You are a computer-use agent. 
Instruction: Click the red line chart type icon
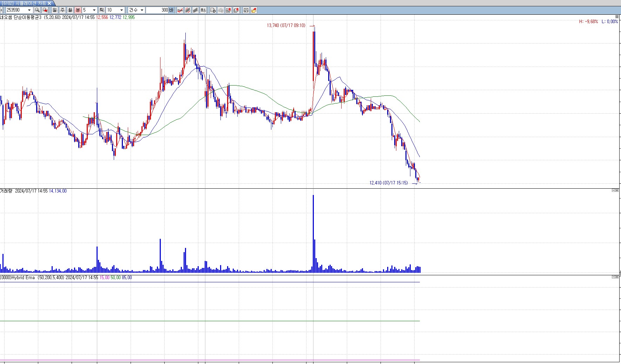180,10
